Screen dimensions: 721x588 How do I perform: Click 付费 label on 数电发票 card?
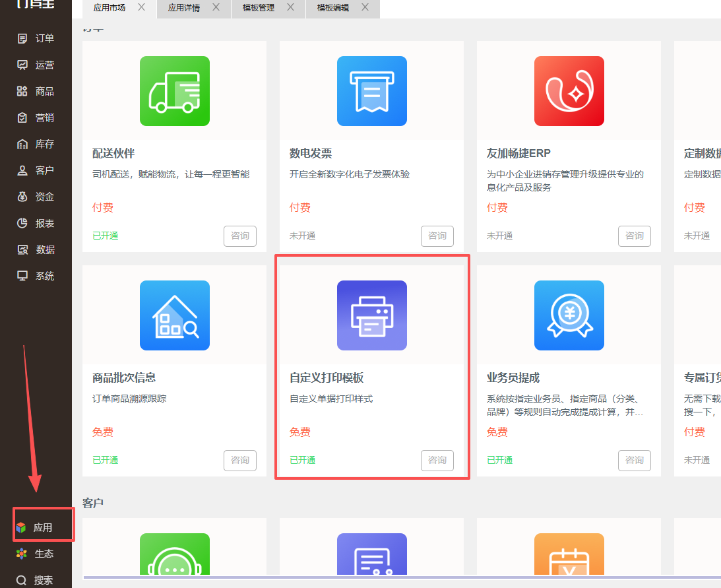pyautogui.click(x=299, y=207)
